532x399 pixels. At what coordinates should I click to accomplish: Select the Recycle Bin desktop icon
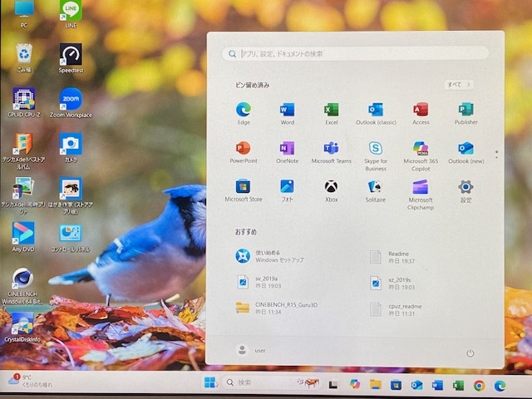pyautogui.click(x=24, y=58)
